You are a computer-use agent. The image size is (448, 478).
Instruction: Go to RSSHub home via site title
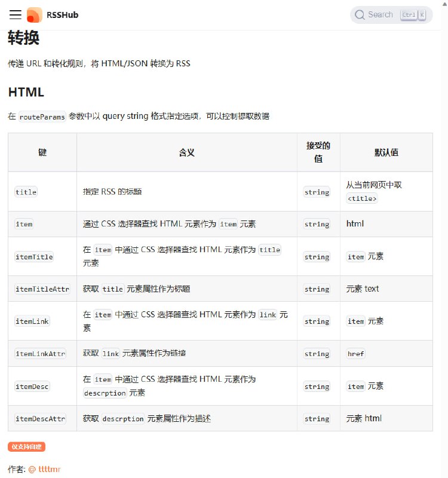click(x=62, y=15)
